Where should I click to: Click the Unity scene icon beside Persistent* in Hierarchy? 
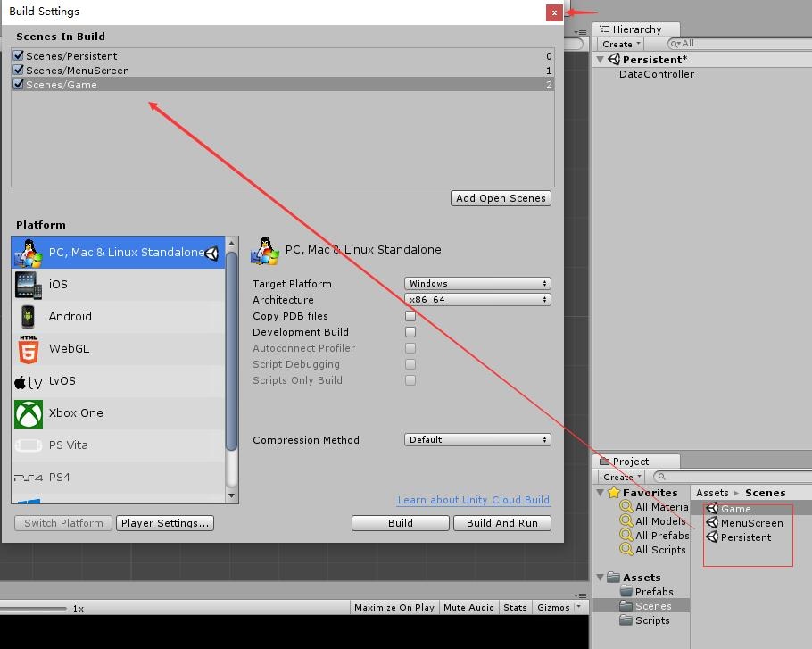coord(614,59)
